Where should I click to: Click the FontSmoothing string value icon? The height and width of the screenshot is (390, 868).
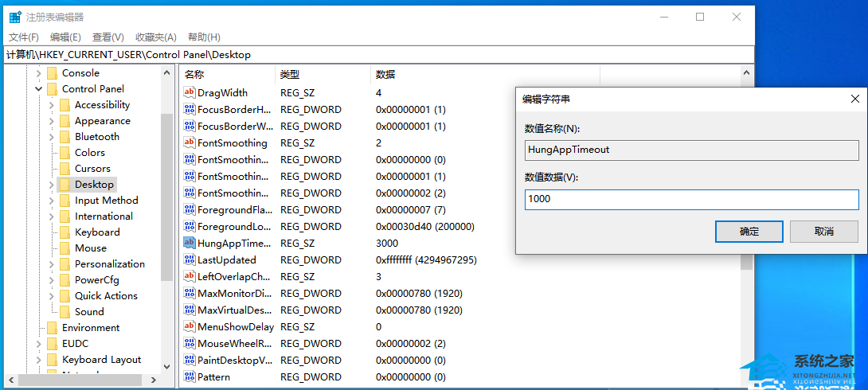click(190, 143)
